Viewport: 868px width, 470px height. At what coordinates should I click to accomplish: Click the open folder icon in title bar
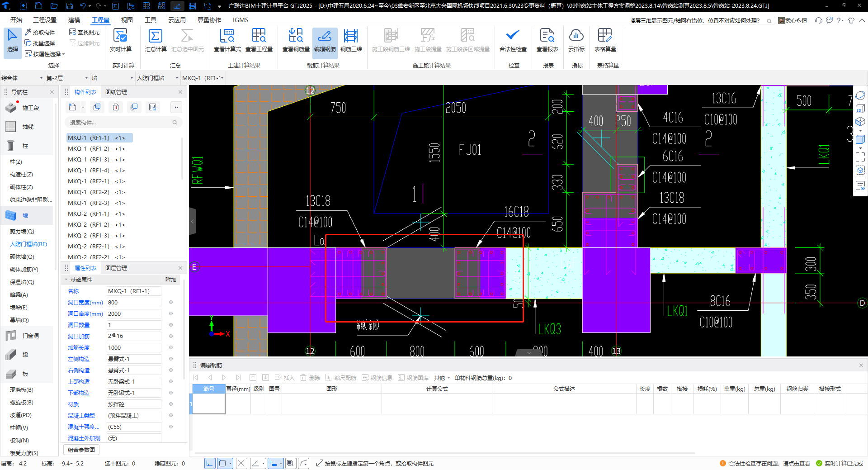54,6
